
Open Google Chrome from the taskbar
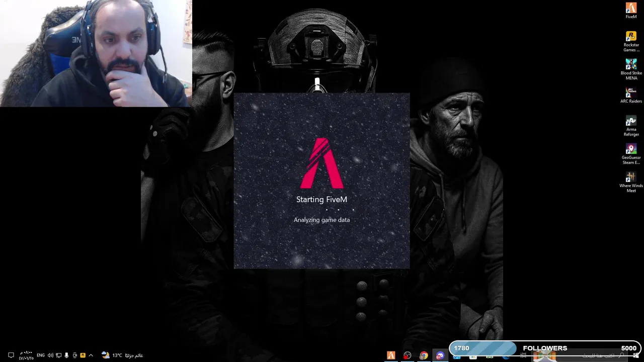coord(424,355)
